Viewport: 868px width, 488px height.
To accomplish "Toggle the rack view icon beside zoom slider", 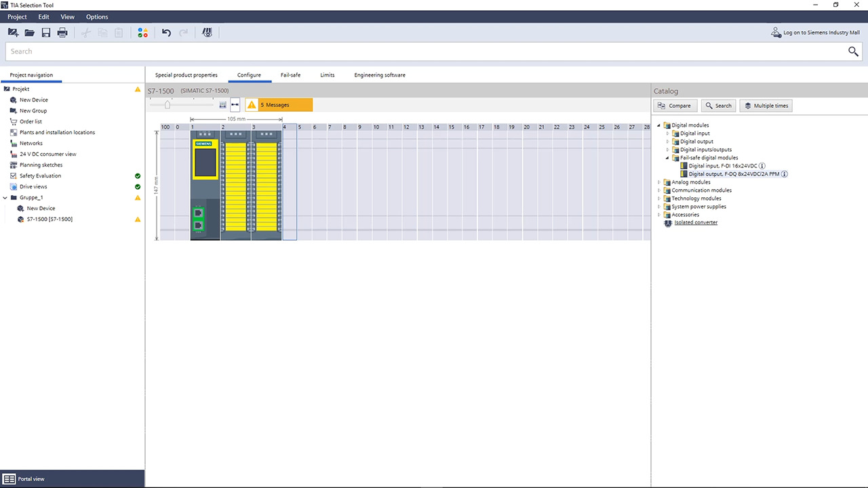I will pyautogui.click(x=222, y=104).
